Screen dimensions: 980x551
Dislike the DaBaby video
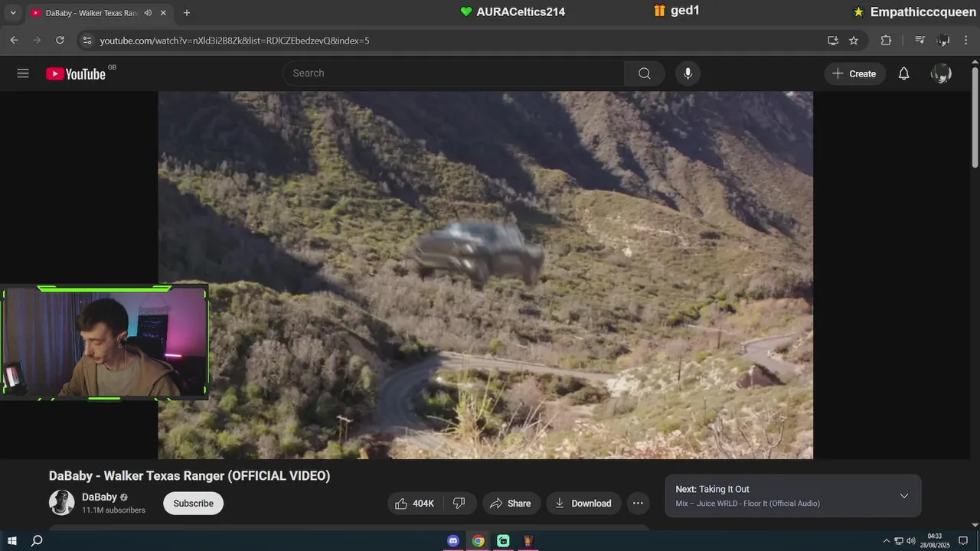click(459, 503)
